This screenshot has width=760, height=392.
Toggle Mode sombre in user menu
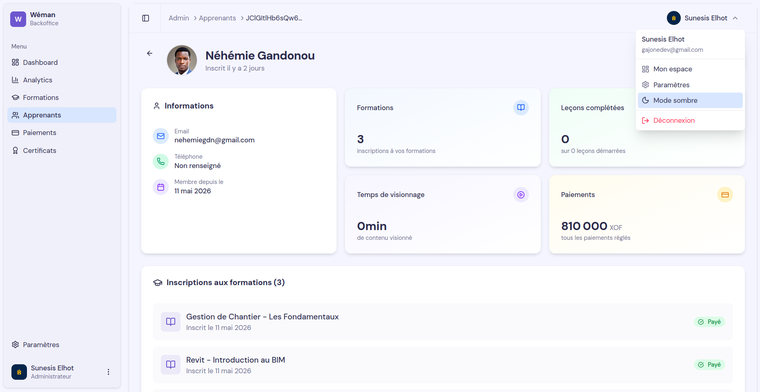pyautogui.click(x=690, y=100)
